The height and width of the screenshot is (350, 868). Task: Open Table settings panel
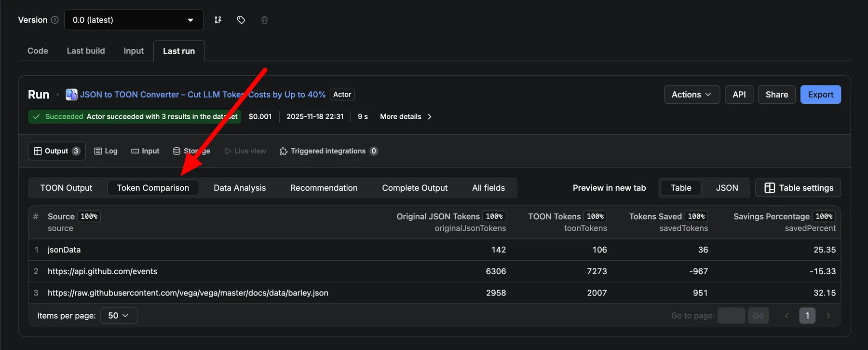(798, 188)
